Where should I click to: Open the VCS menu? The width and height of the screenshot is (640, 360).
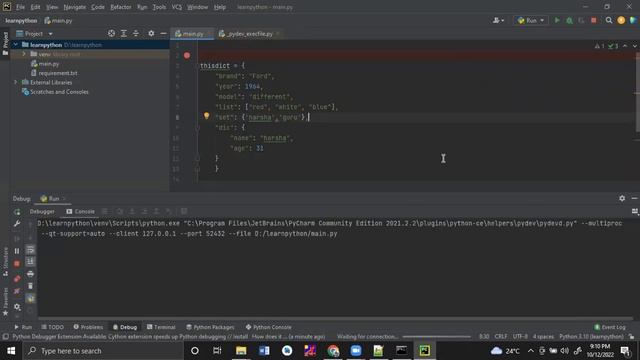point(177,7)
